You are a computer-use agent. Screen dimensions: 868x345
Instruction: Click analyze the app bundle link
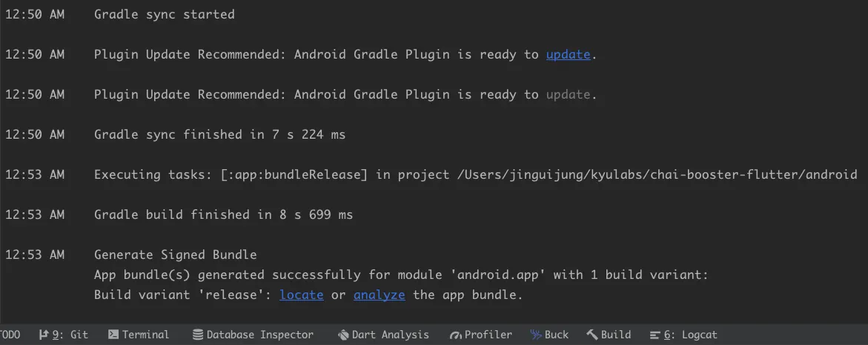pos(380,295)
